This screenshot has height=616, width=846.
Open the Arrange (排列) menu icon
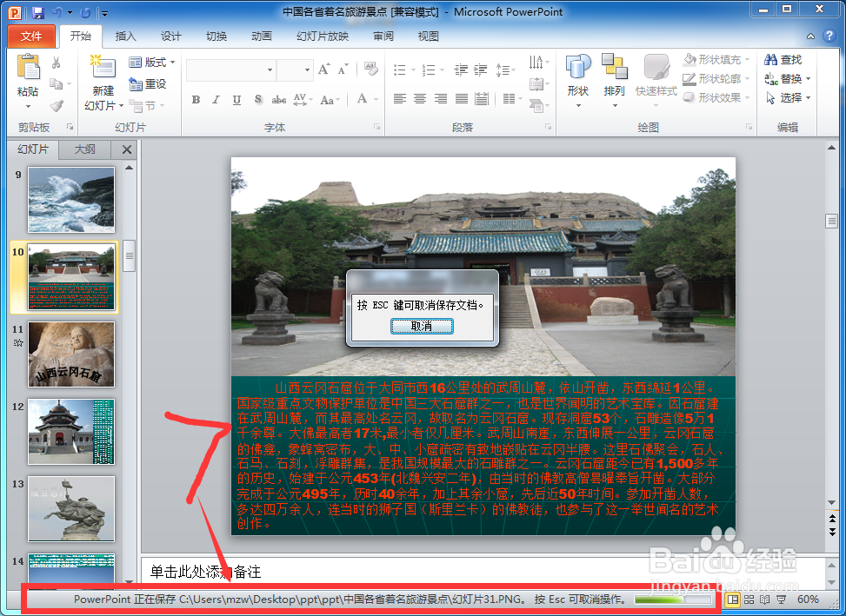pos(614,81)
